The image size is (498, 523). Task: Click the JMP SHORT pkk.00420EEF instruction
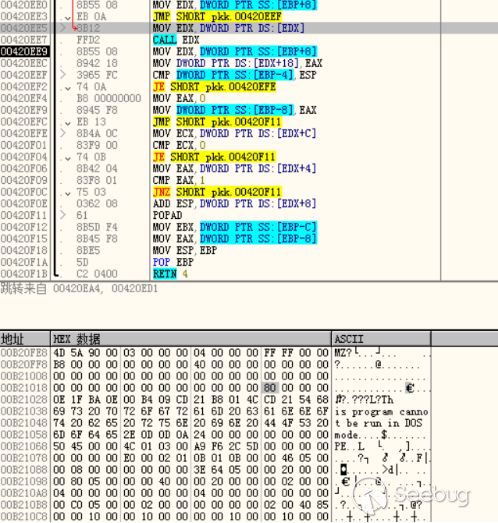pos(217,16)
